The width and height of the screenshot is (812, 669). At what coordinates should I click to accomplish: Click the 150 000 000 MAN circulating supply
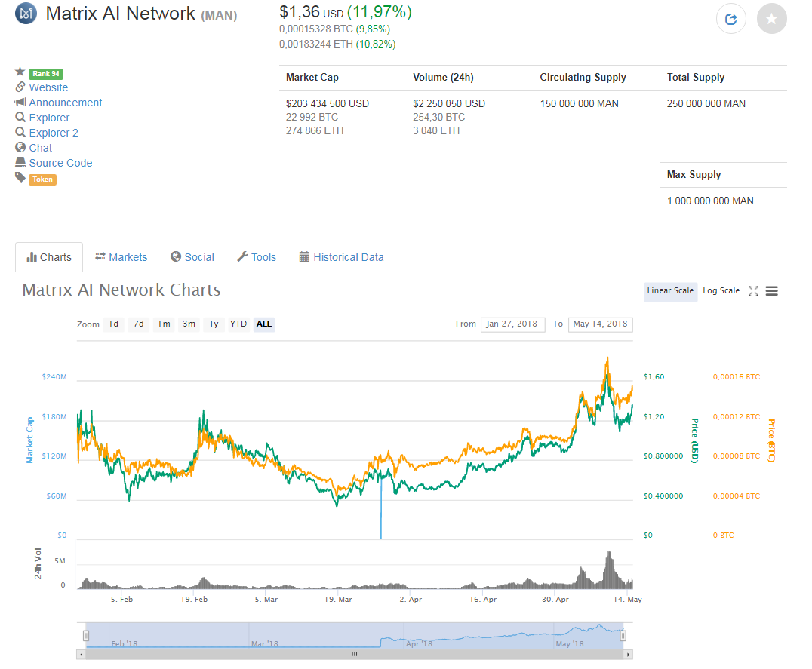579,103
